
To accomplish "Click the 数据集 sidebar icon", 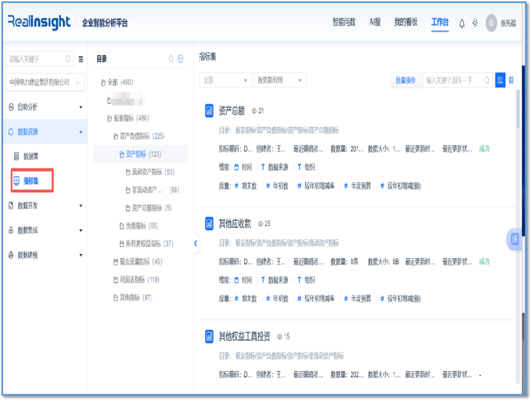I will click(x=16, y=156).
